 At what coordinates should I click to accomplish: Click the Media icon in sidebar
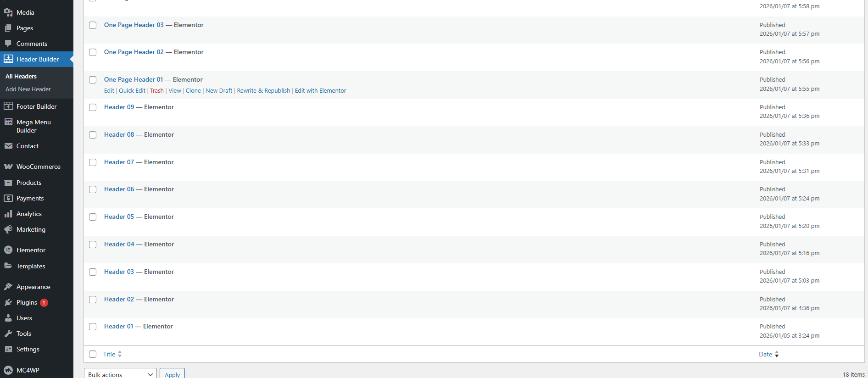point(8,12)
